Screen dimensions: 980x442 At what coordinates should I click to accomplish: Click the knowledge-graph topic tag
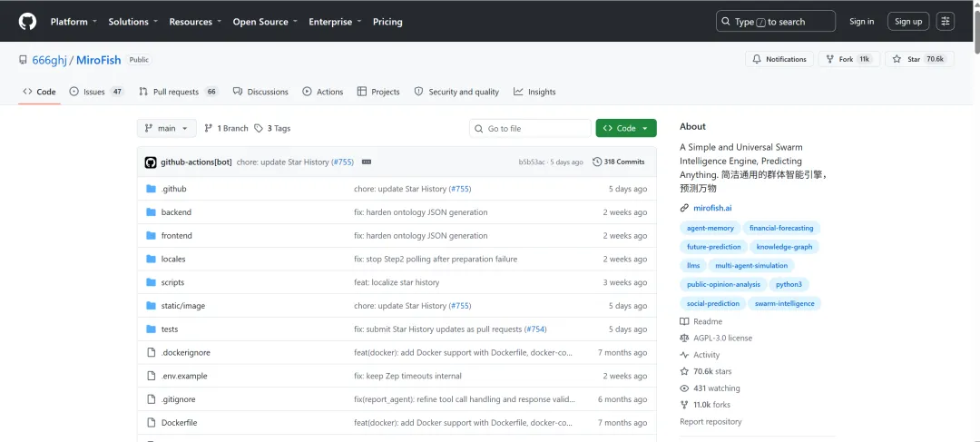(x=784, y=247)
